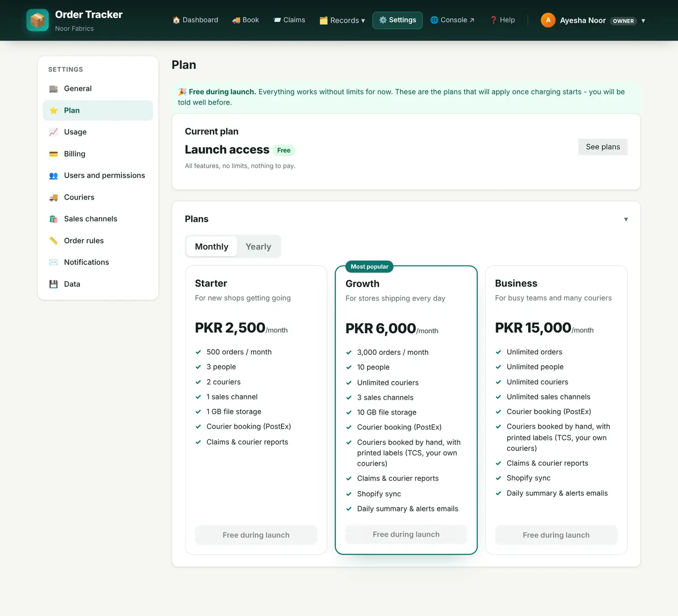Click the Couriers truck icon
The width and height of the screenshot is (678, 616).
tap(54, 198)
